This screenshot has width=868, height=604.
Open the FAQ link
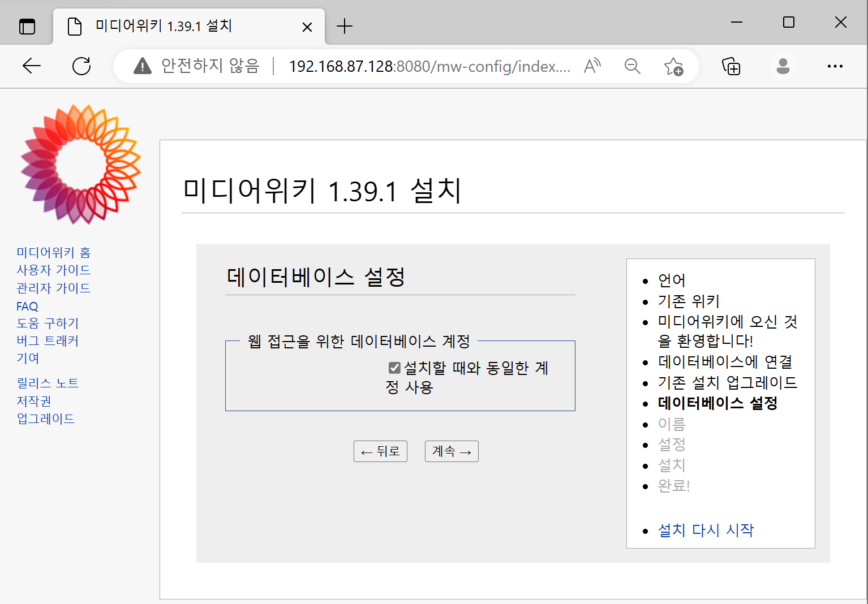click(x=27, y=306)
